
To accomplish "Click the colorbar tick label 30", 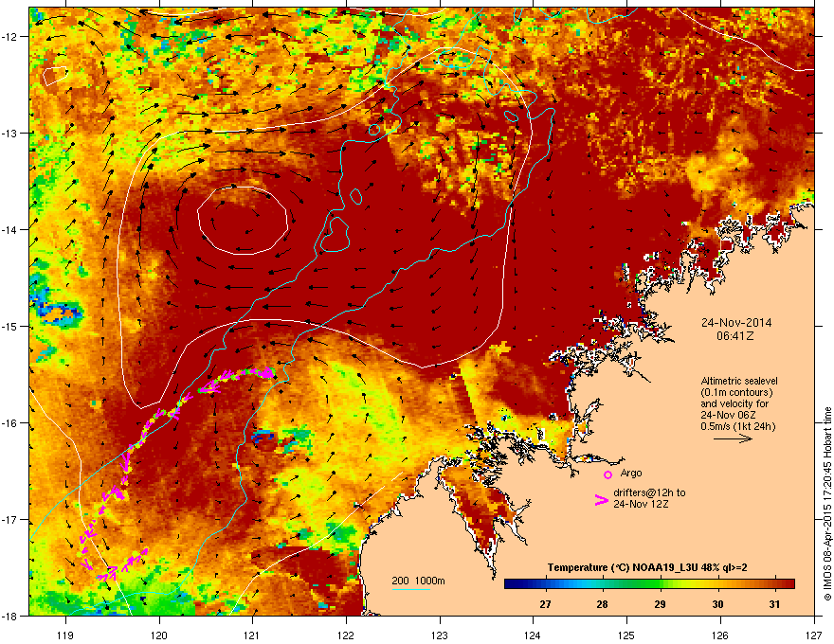I will pos(718,604).
